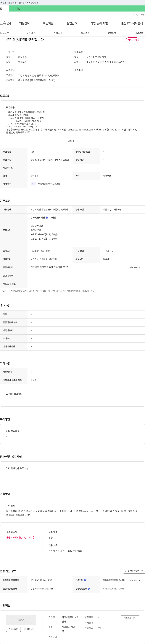Select wage text 시급 12,036원 이상 in 임금 조건

(x=112, y=210)
